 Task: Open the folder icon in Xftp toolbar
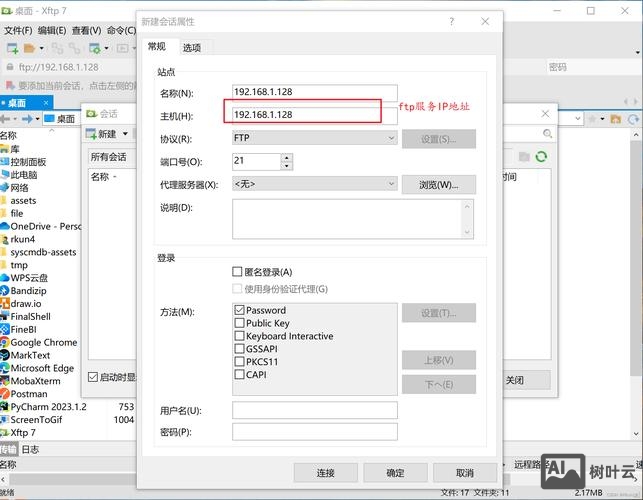tap(29, 48)
